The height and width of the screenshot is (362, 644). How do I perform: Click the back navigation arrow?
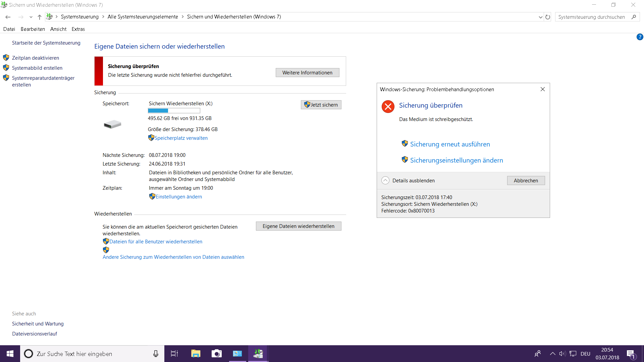pos(8,17)
